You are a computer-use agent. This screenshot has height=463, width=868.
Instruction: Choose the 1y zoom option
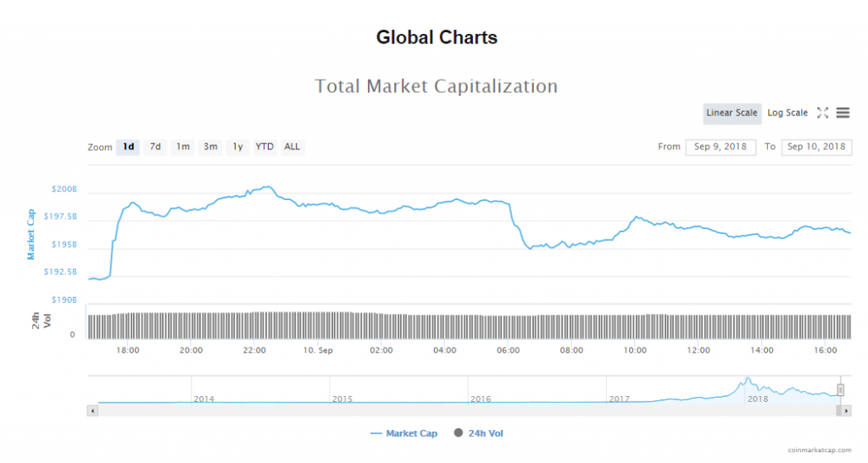pyautogui.click(x=238, y=147)
